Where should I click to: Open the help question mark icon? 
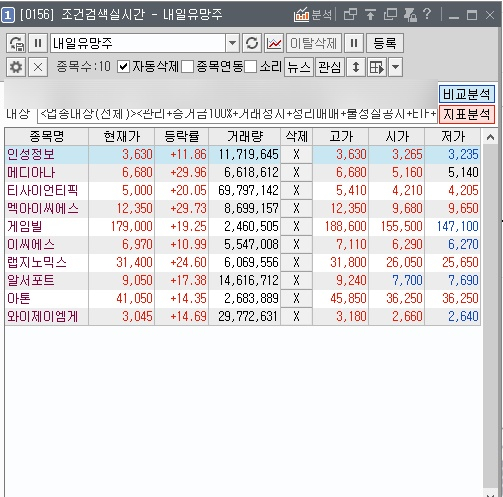pos(427,14)
